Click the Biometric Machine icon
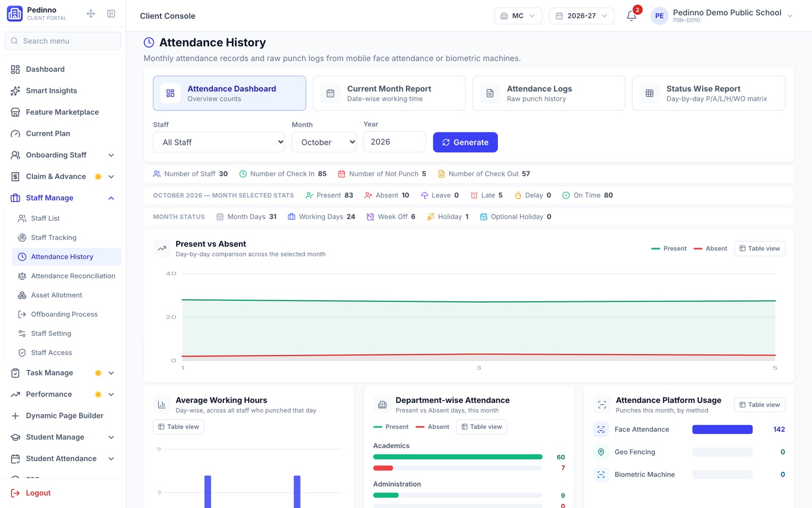The image size is (812, 508). click(601, 474)
